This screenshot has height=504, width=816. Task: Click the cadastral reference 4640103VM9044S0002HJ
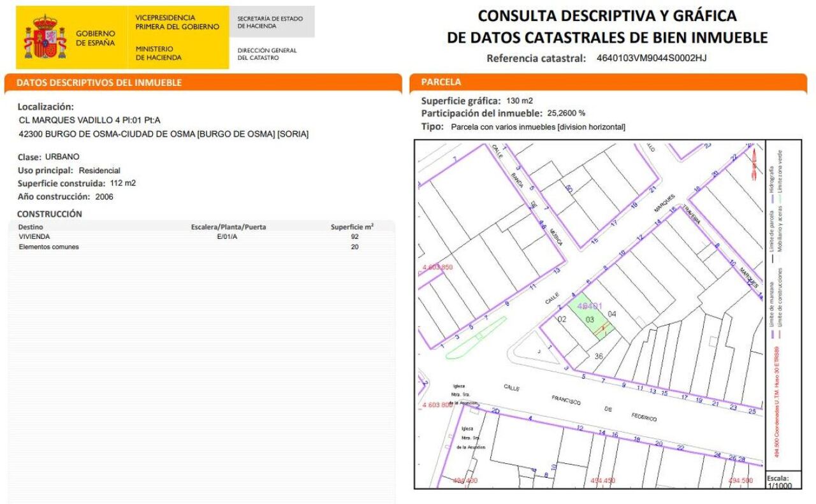tap(651, 58)
